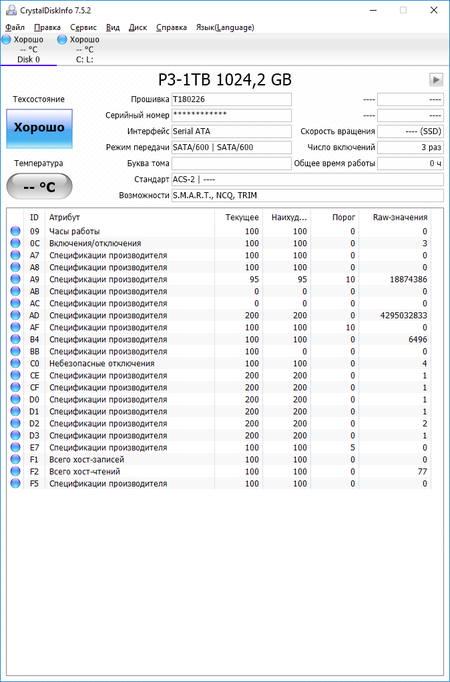Select the Небезопасные отключения attribute row
450x682 pixels.
[x=219, y=363]
